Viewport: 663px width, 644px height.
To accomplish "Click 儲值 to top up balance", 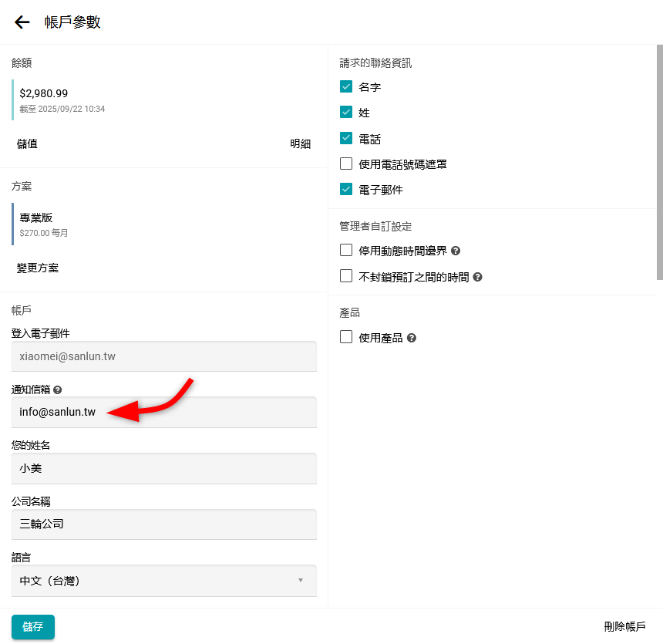I will click(27, 143).
